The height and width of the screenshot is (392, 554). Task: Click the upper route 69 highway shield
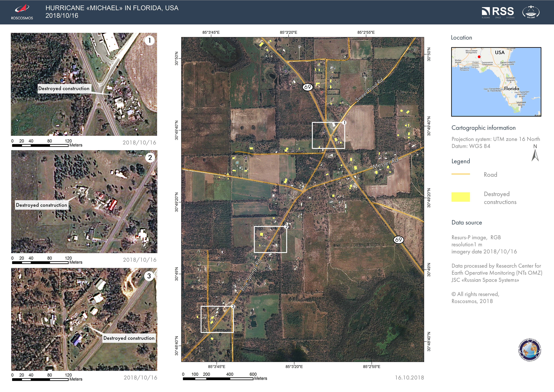(x=308, y=87)
